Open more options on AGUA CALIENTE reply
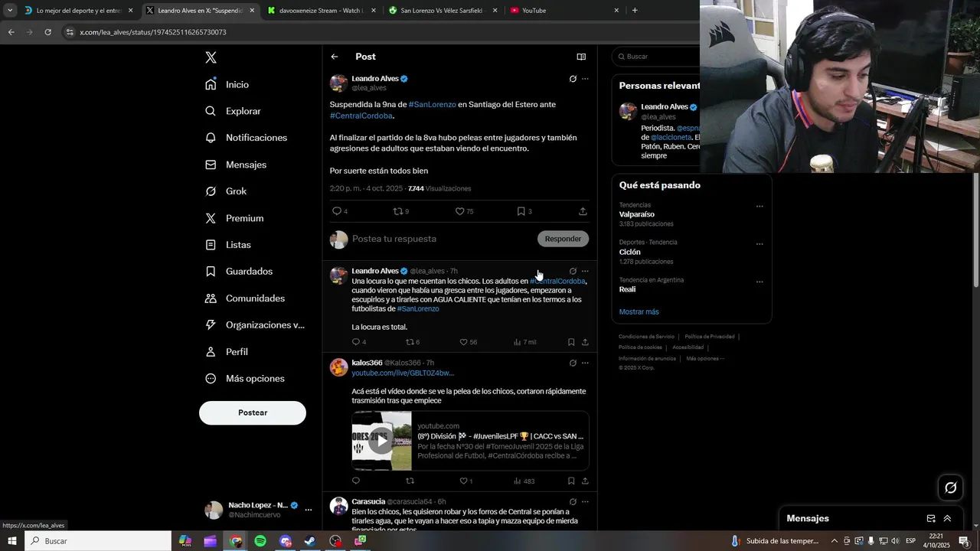 585,271
